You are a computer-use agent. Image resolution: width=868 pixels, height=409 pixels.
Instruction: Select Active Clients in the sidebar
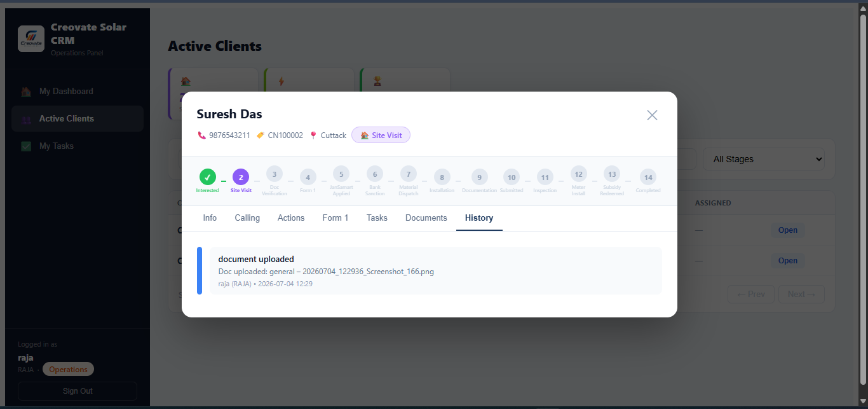(78, 119)
